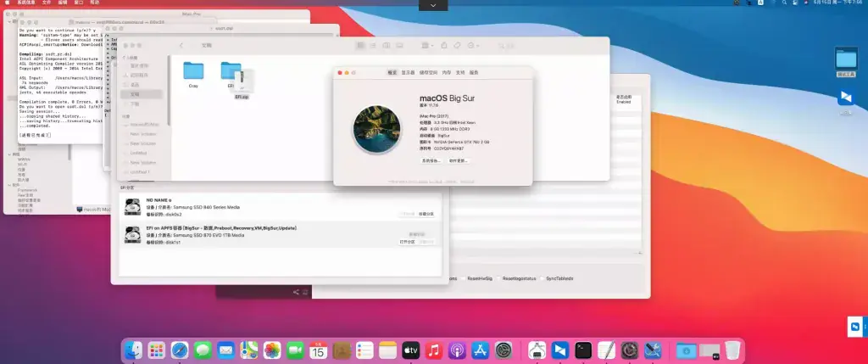The width and height of the screenshot is (868, 364).
Task: Select the NO NAME disk0s2 entry
Action: click(280, 207)
